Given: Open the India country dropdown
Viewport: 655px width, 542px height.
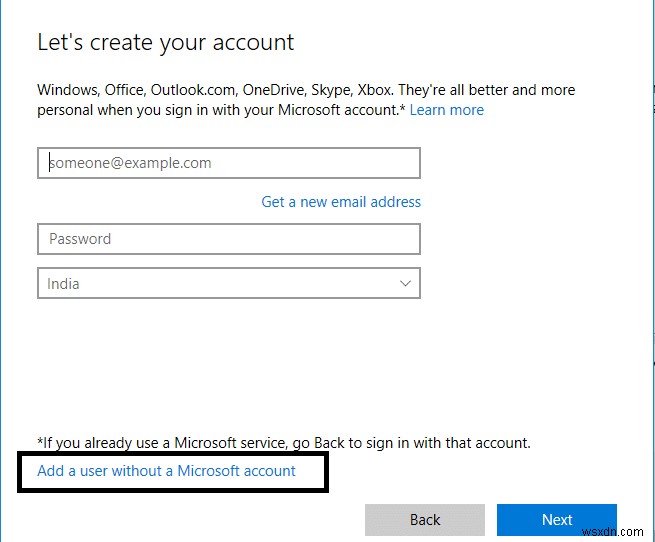Looking at the screenshot, I should [x=228, y=284].
